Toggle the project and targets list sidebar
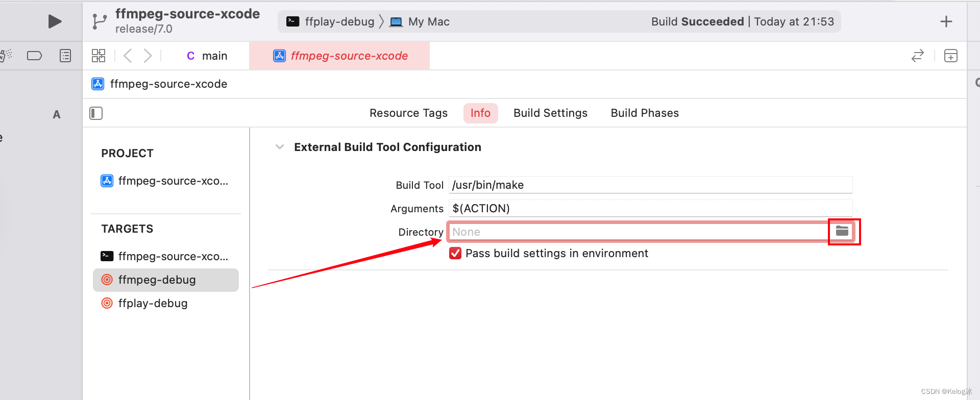The image size is (980, 400). [96, 113]
